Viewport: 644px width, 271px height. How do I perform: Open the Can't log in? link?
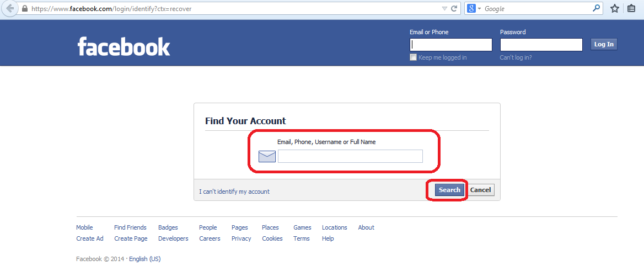[x=516, y=57]
